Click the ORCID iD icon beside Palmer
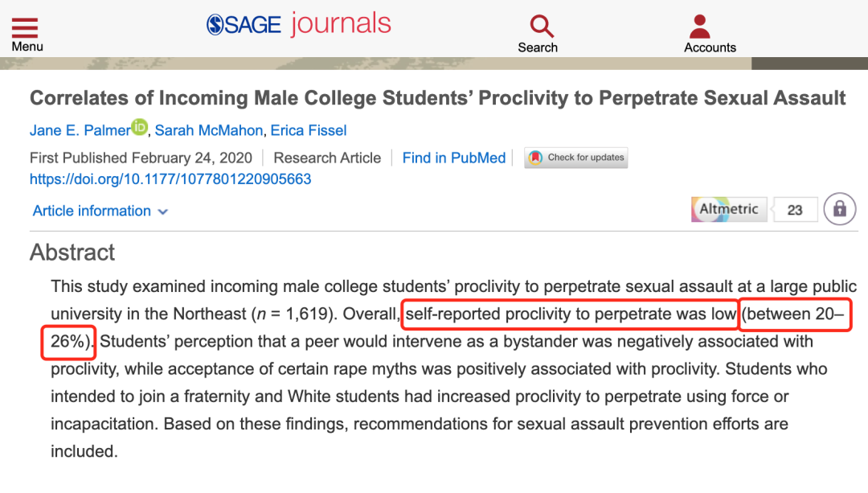 tap(140, 127)
